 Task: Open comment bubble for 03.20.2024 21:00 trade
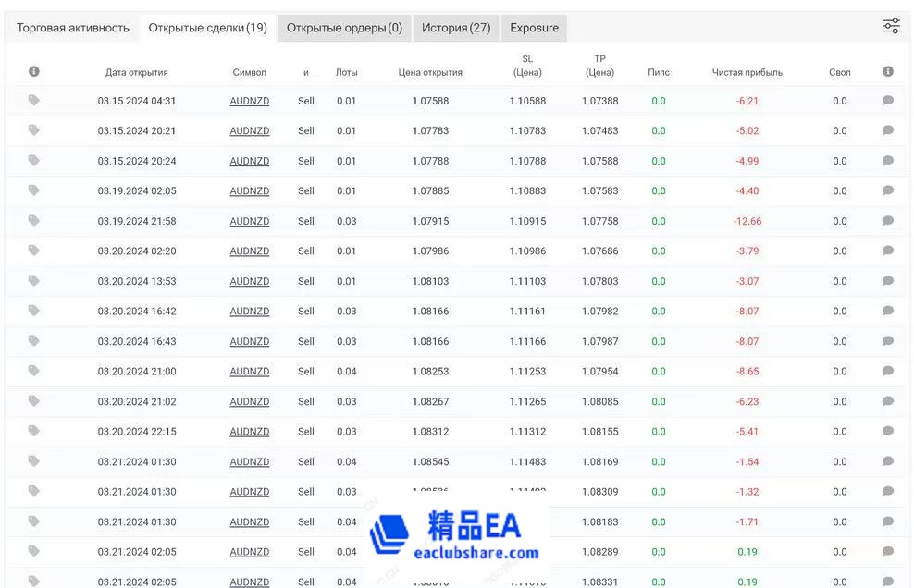(888, 372)
